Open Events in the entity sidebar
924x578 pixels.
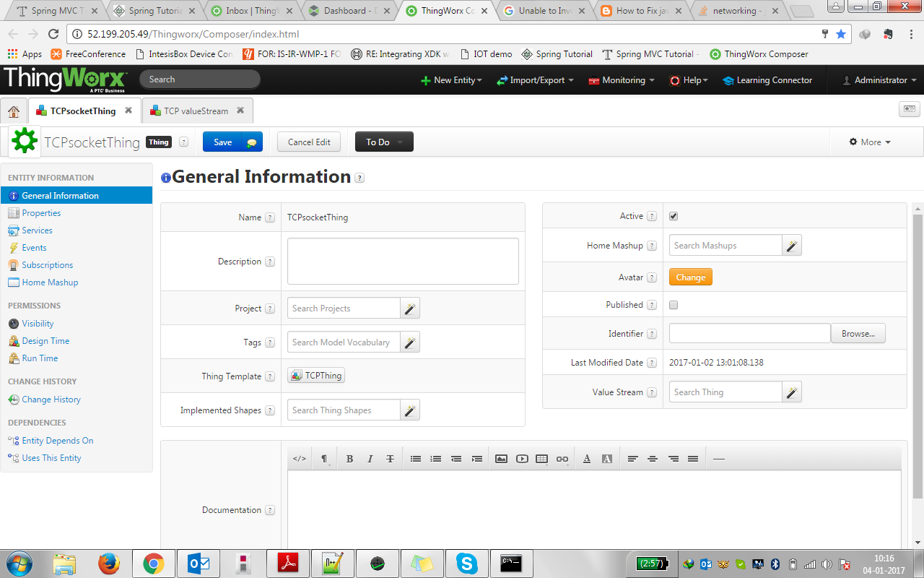[34, 248]
